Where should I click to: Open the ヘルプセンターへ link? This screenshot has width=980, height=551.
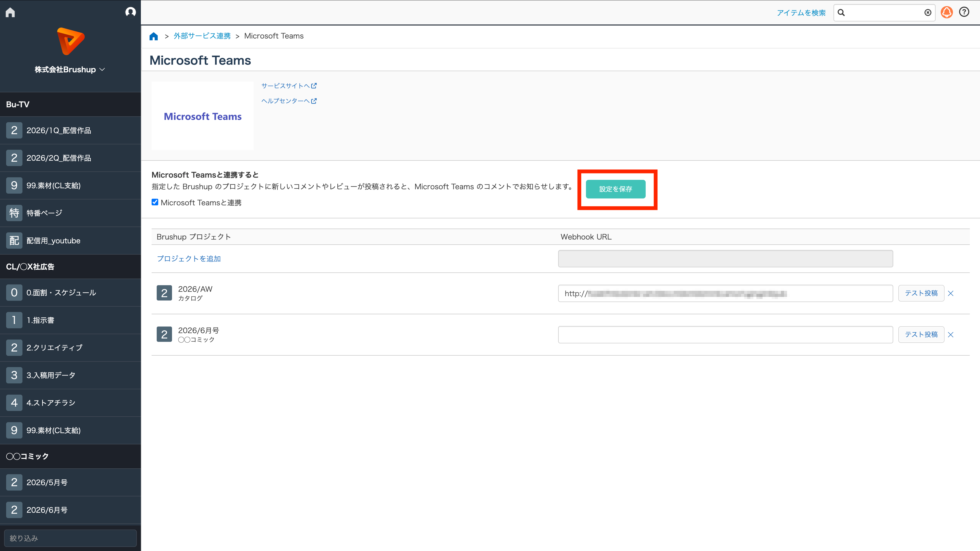coord(289,101)
